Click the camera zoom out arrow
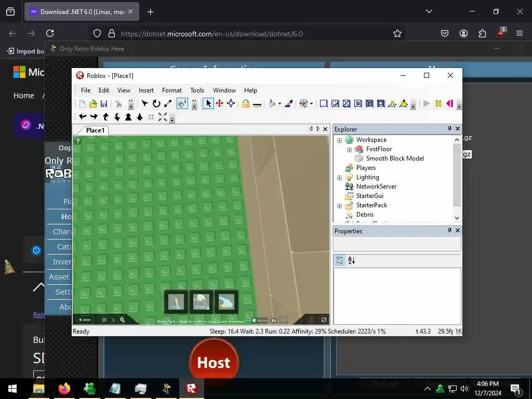 [x=140, y=117]
